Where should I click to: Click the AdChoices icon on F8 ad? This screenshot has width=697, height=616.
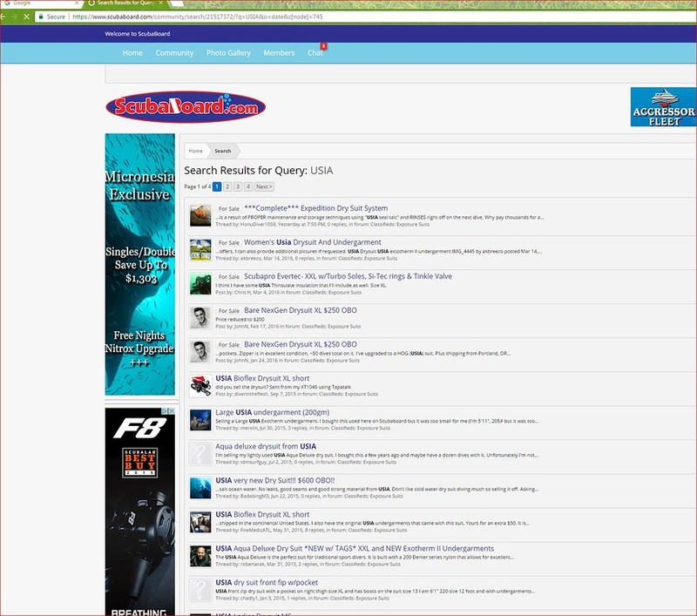(164, 411)
